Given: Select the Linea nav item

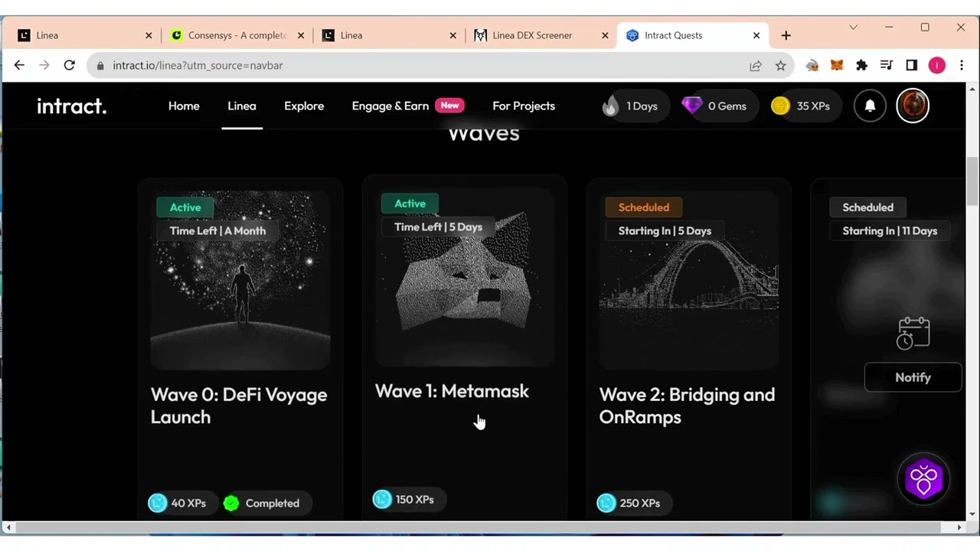Looking at the screenshot, I should (242, 106).
